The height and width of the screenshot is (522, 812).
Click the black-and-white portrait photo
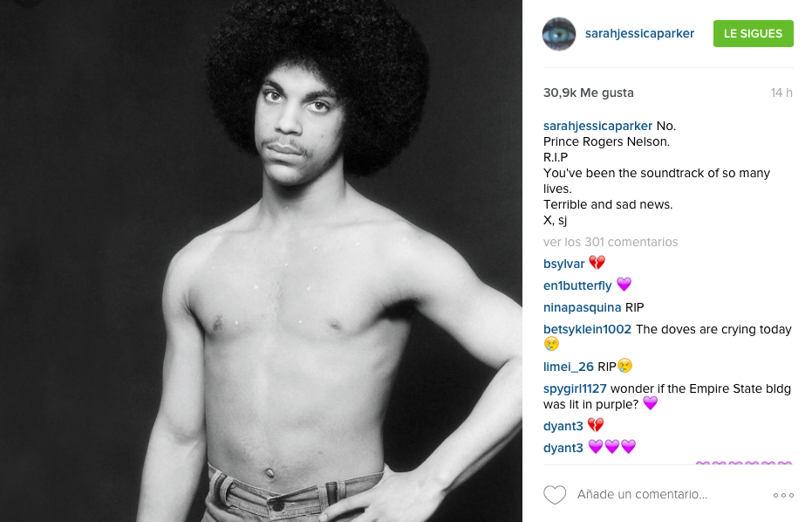click(x=261, y=261)
